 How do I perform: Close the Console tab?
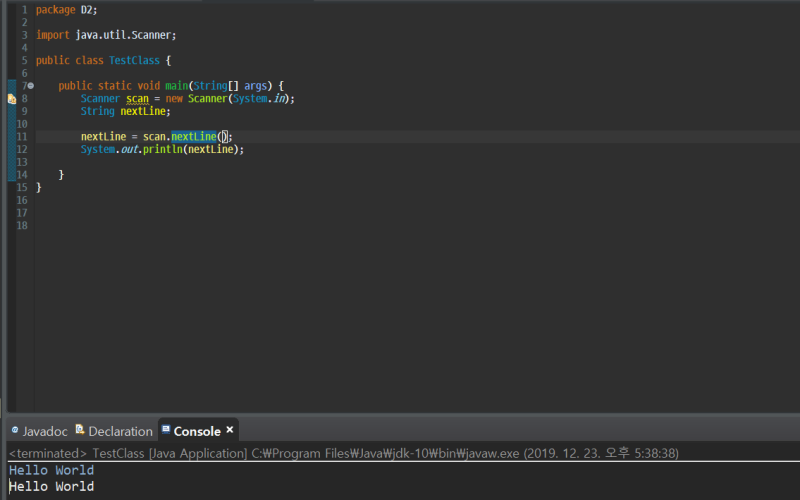(x=230, y=430)
